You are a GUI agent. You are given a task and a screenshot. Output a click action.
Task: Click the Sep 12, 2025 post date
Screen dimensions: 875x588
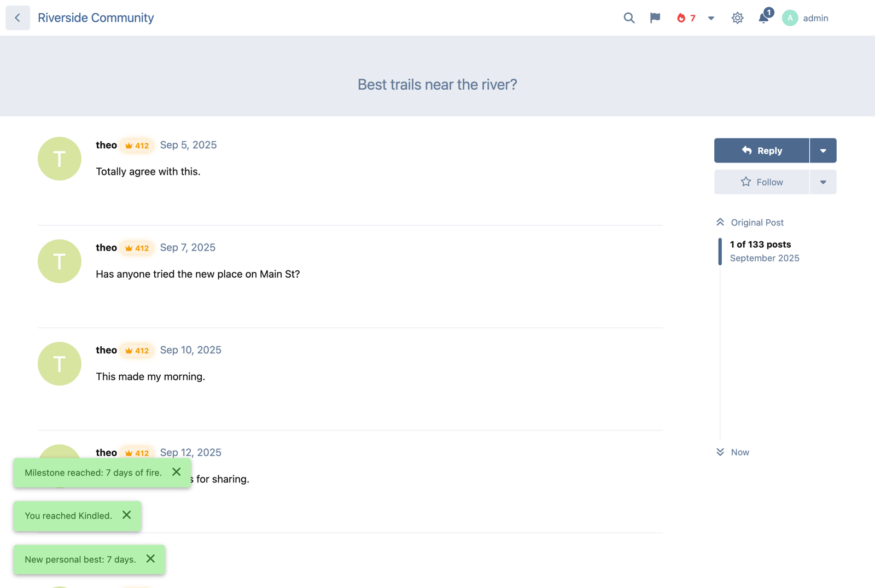(190, 452)
